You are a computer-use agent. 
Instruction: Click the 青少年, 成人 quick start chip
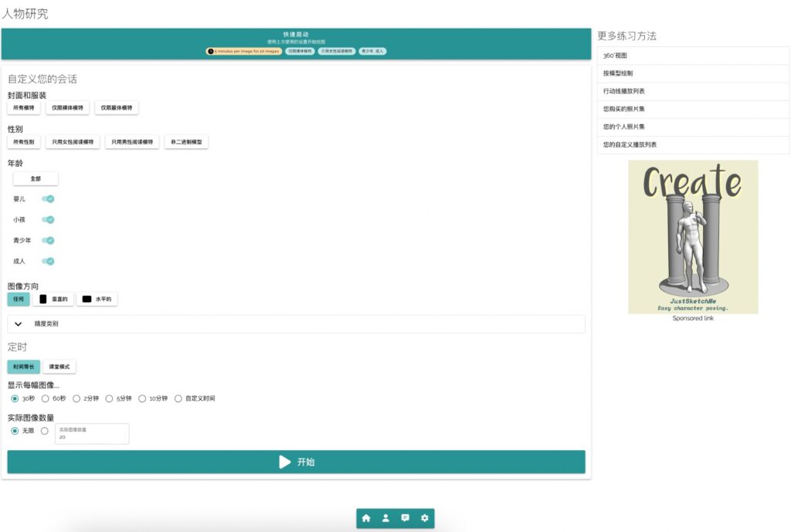[x=373, y=51]
